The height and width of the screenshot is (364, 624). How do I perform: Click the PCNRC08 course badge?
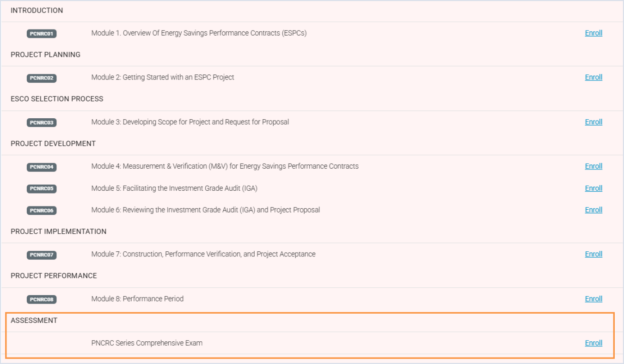point(42,299)
